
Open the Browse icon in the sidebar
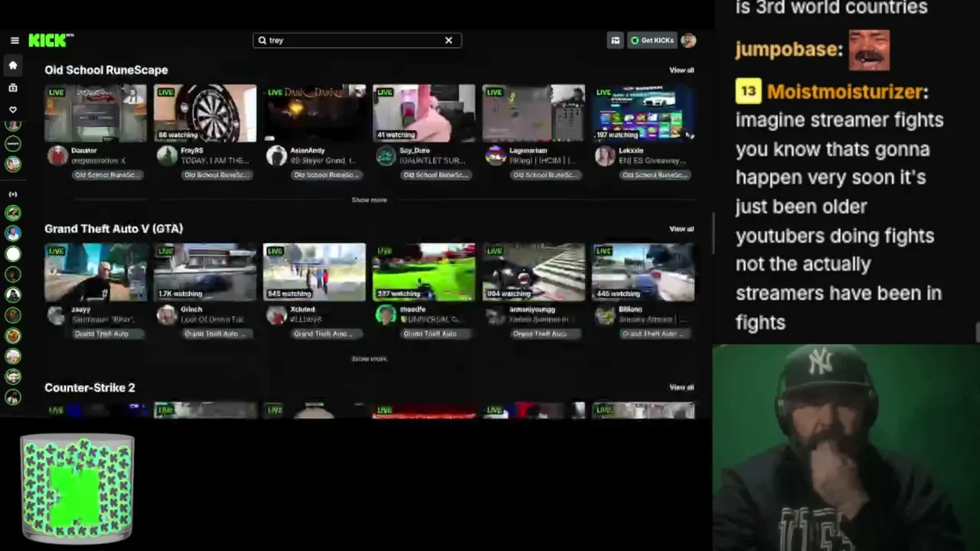click(13, 88)
